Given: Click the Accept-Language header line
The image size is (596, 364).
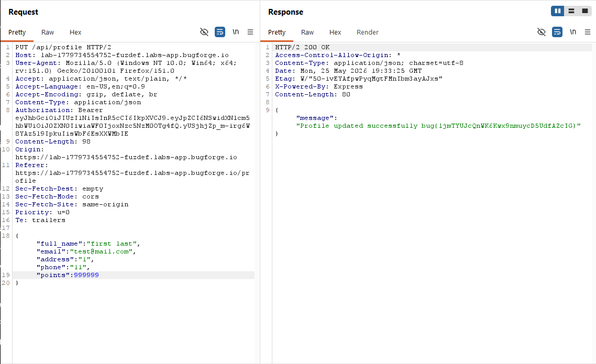Looking at the screenshot, I should tap(80, 86).
